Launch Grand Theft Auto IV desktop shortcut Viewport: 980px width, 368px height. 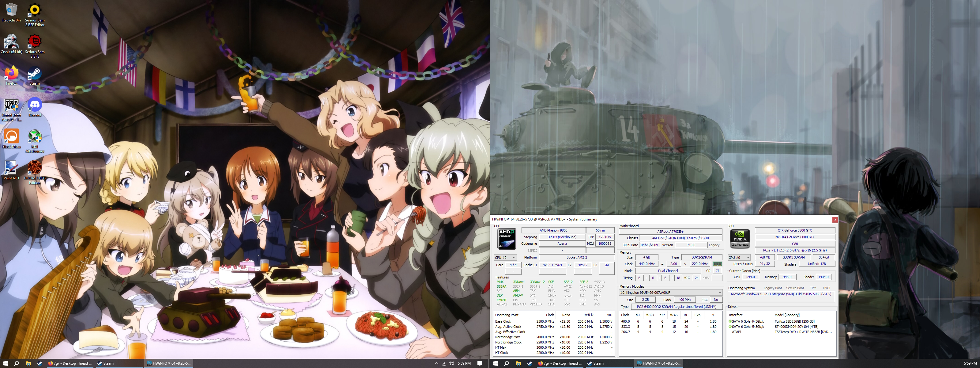[x=11, y=110]
